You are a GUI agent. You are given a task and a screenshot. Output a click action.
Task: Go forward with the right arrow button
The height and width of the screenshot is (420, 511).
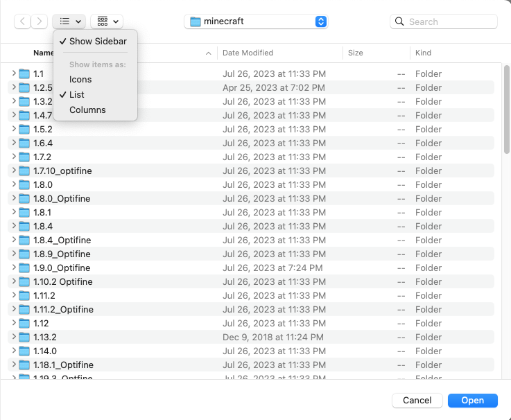[39, 21]
